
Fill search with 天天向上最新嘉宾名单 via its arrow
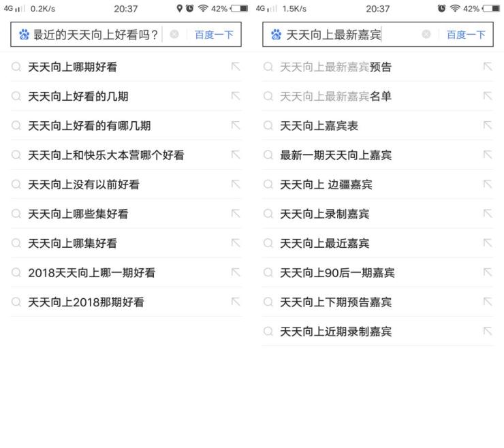coord(488,96)
